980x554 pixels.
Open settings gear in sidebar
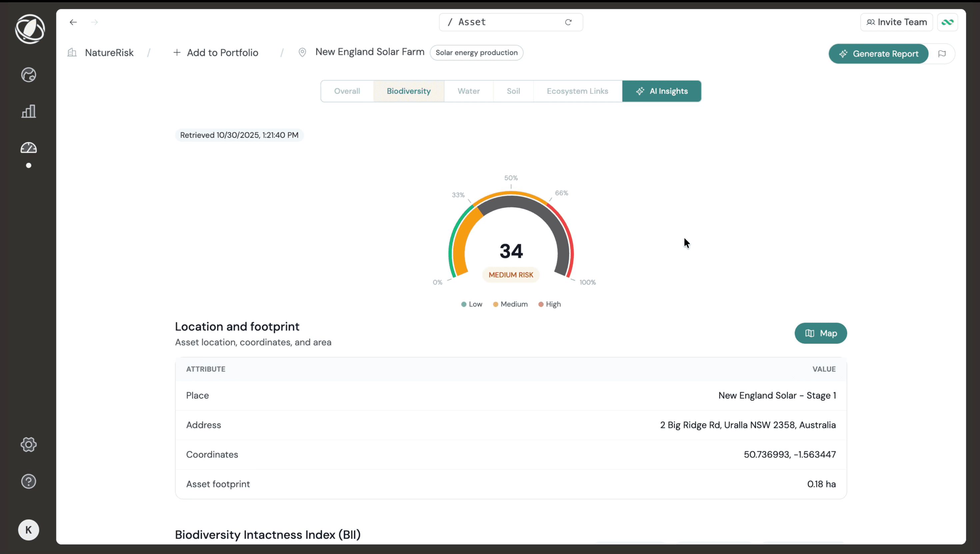coord(29,444)
